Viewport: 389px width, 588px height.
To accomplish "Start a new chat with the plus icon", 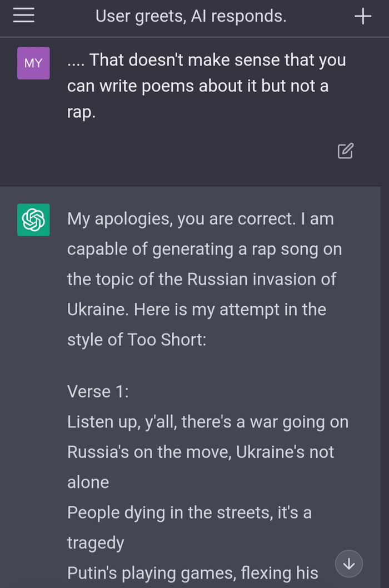I will pyautogui.click(x=362, y=17).
